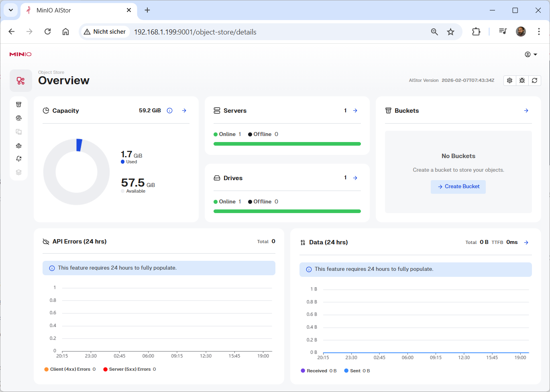Refresh overview with the reload arrows icon
550x392 pixels.
pos(534,81)
